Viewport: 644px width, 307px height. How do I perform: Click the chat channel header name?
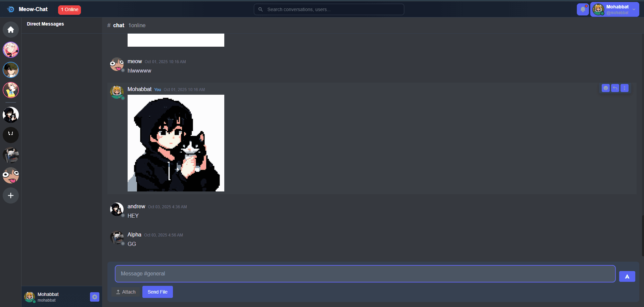(119, 26)
